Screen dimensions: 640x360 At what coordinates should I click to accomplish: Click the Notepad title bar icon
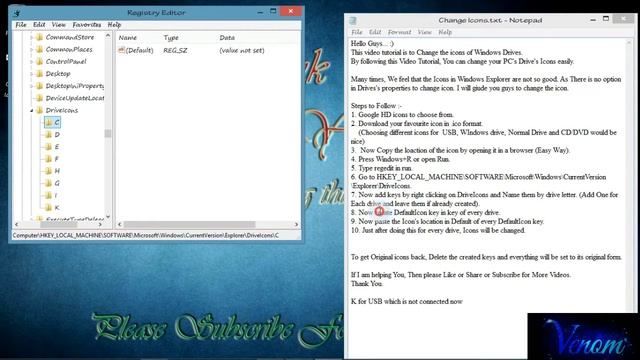pyautogui.click(x=353, y=20)
